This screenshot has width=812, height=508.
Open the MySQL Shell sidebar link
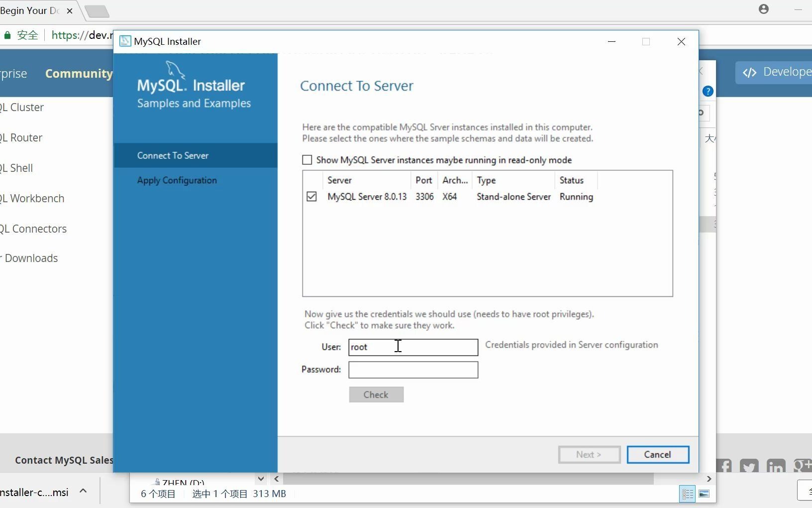click(x=16, y=168)
